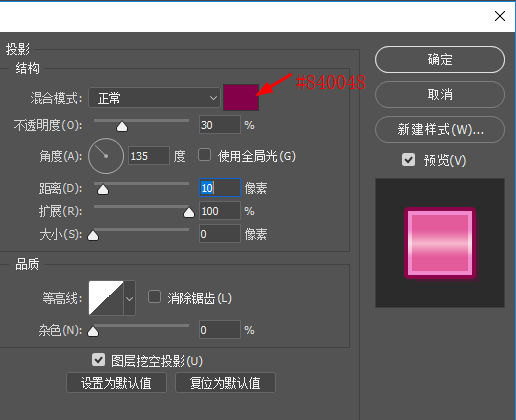Click the angle dial control
Viewport: 516px width, 420px height.
point(106,156)
